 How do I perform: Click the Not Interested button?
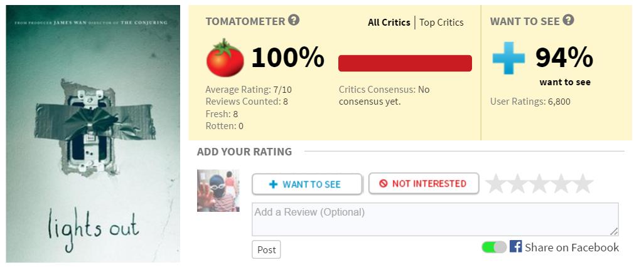click(x=424, y=184)
